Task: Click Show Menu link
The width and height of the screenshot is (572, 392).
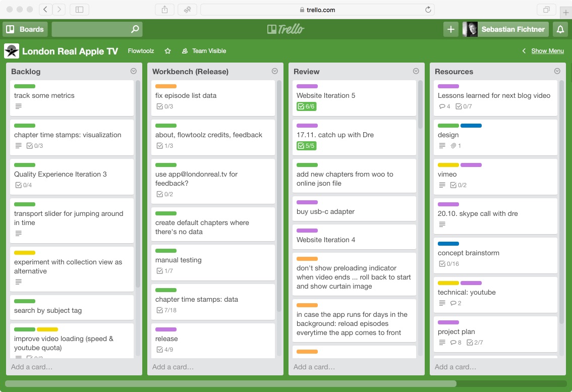Action: (548, 51)
